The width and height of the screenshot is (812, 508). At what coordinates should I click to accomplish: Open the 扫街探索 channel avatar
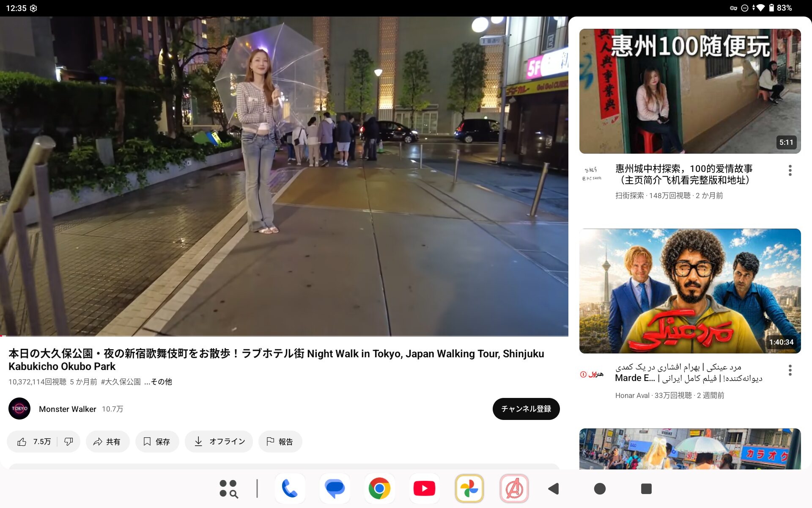[x=592, y=174]
